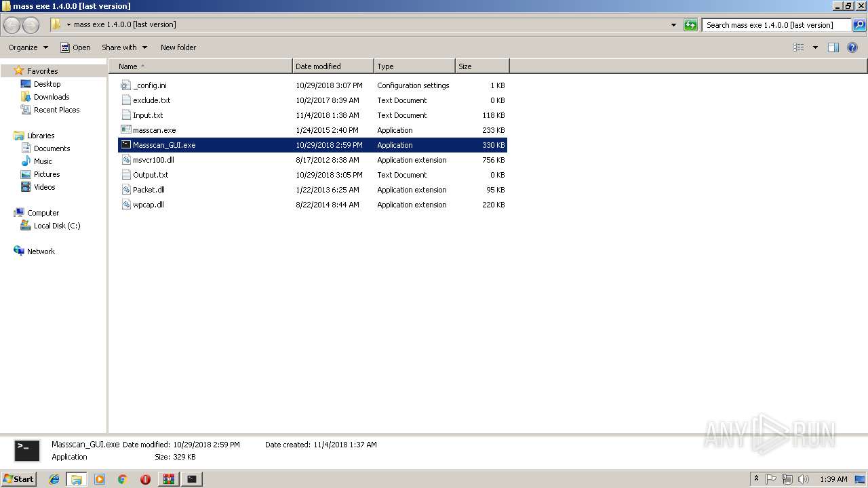Open Opera from the taskbar
The image size is (868, 488).
[x=145, y=479]
